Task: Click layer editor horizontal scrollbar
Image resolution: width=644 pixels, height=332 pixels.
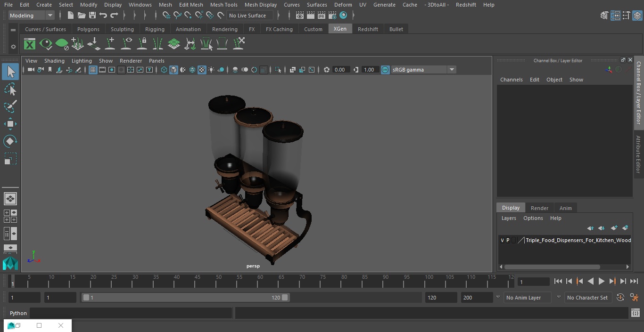Action: coord(552,267)
